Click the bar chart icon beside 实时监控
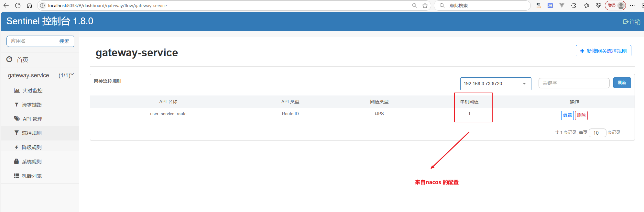 tap(17, 90)
